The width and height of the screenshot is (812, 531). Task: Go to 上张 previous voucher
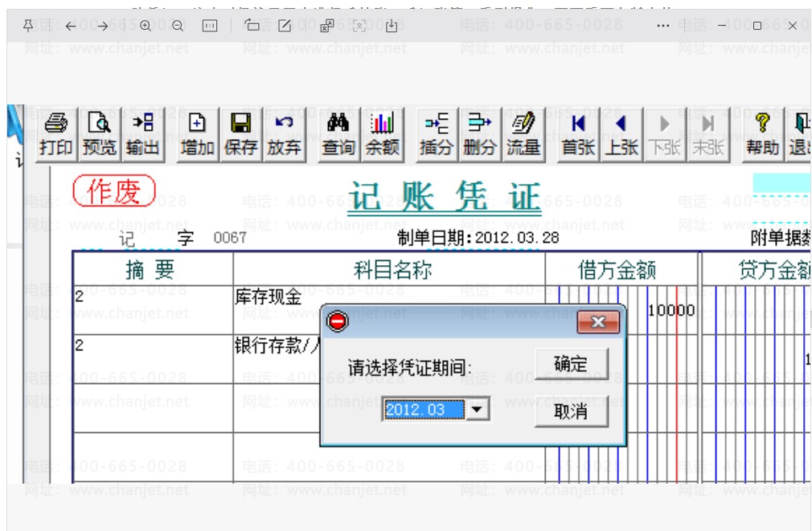click(621, 135)
